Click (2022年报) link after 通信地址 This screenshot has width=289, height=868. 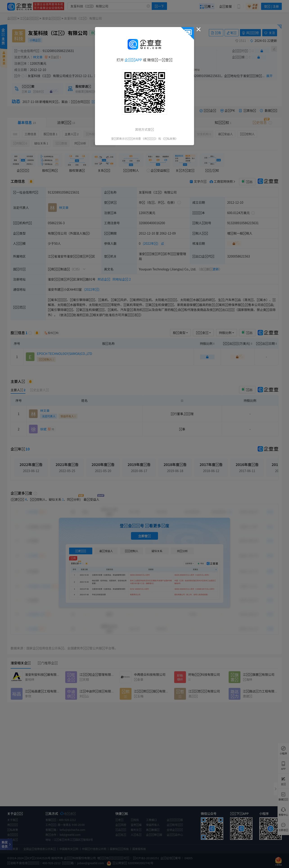click(x=92, y=289)
